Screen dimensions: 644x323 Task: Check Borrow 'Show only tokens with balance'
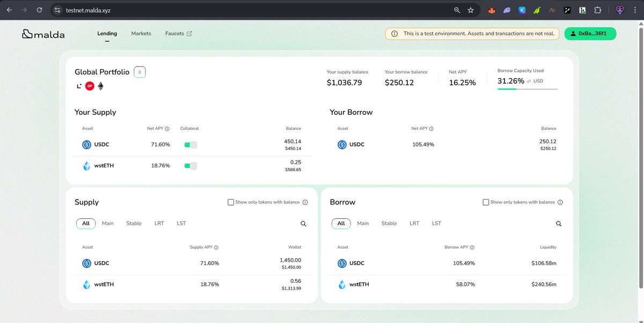[x=486, y=202]
